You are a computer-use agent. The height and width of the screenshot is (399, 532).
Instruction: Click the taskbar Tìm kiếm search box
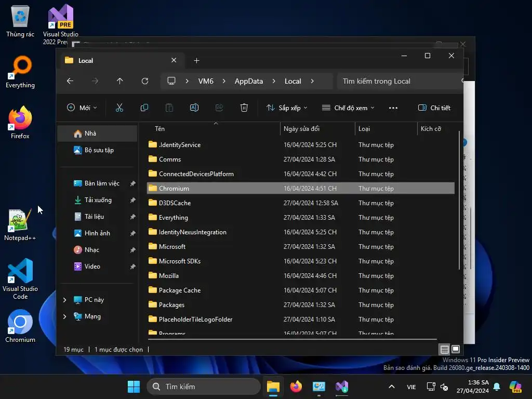tap(204, 387)
